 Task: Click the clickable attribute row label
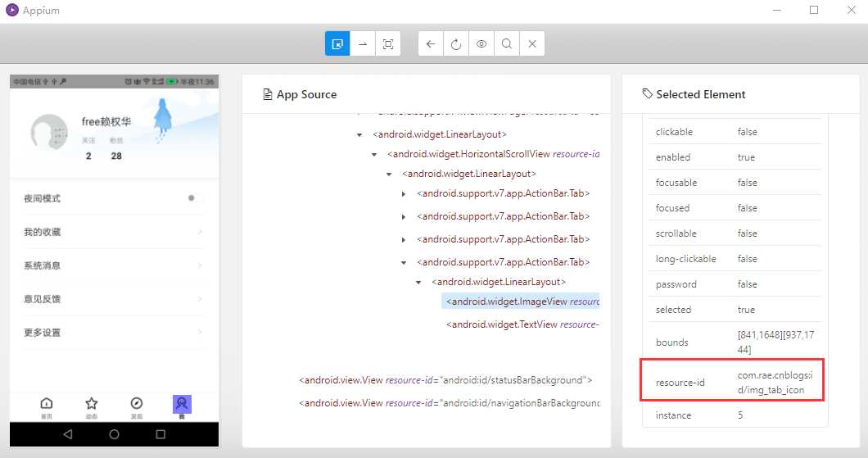pos(674,132)
